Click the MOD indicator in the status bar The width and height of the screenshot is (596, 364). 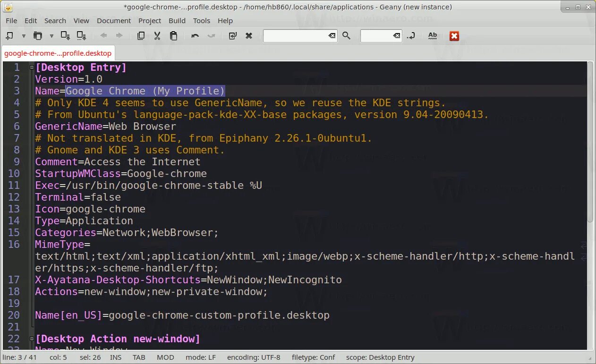click(x=165, y=357)
